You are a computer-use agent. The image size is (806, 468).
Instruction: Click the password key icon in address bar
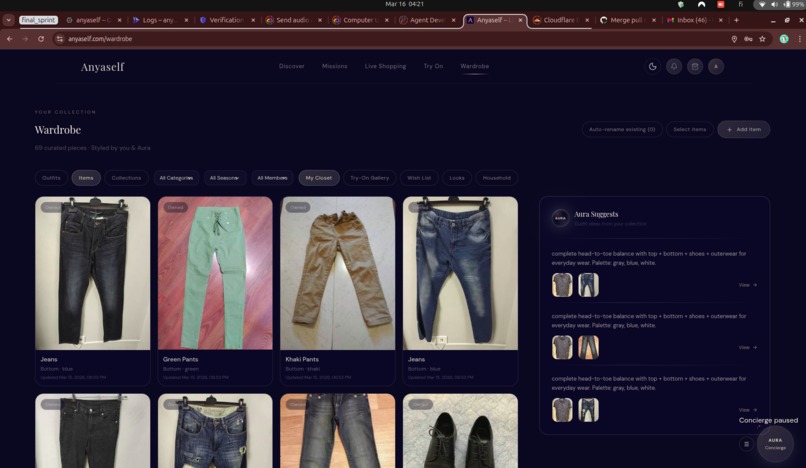[748, 39]
